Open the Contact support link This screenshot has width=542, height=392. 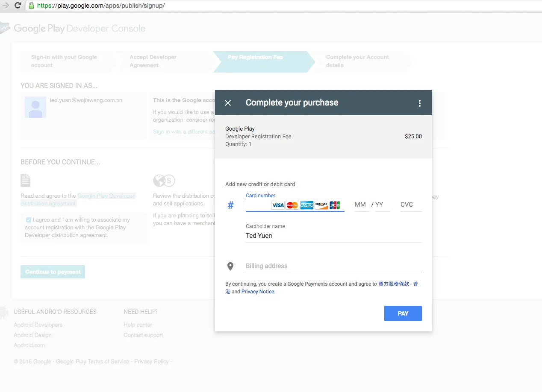coord(143,335)
